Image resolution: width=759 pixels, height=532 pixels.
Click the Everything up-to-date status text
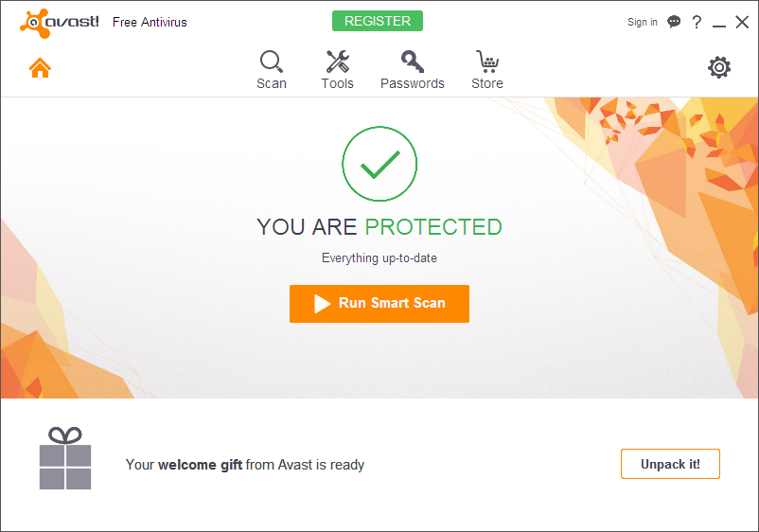coord(379,257)
